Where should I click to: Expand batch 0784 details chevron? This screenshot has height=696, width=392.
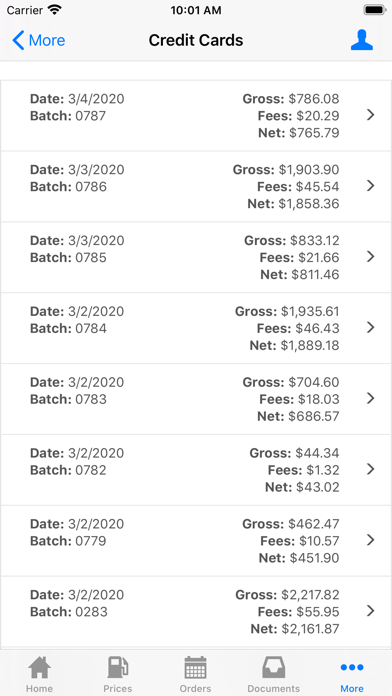[371, 328]
